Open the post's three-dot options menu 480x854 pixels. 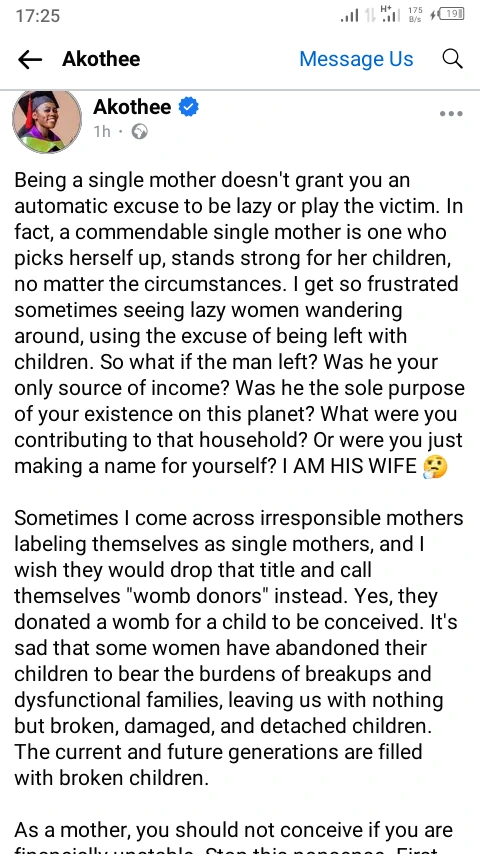451,114
